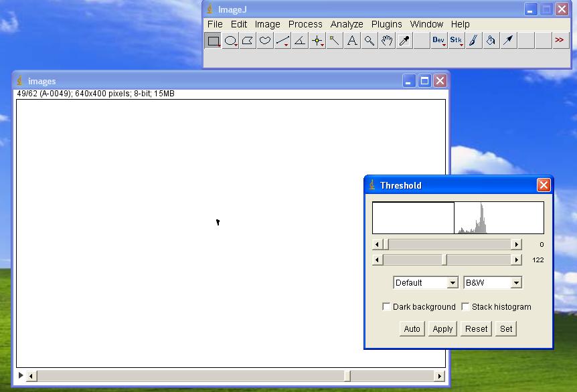Open the Process menu

pos(305,24)
